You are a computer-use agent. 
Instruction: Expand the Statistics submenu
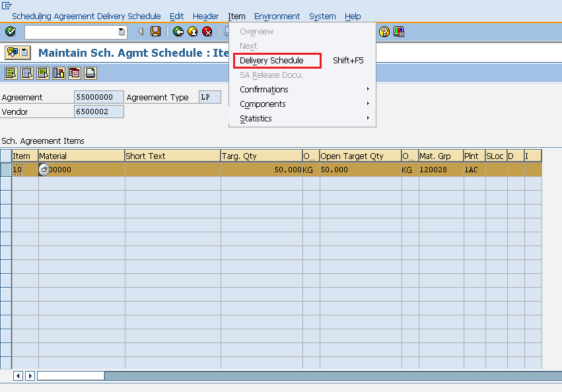(x=302, y=118)
